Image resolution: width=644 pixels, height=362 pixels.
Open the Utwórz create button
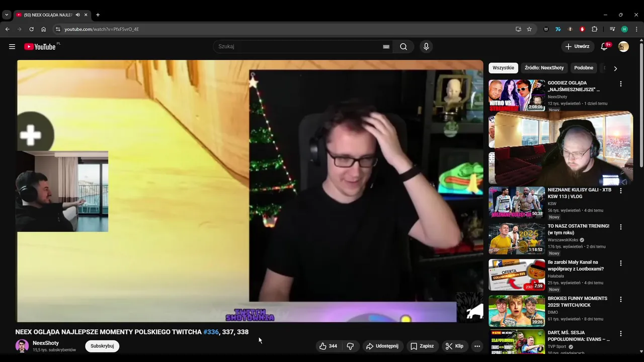pyautogui.click(x=577, y=47)
